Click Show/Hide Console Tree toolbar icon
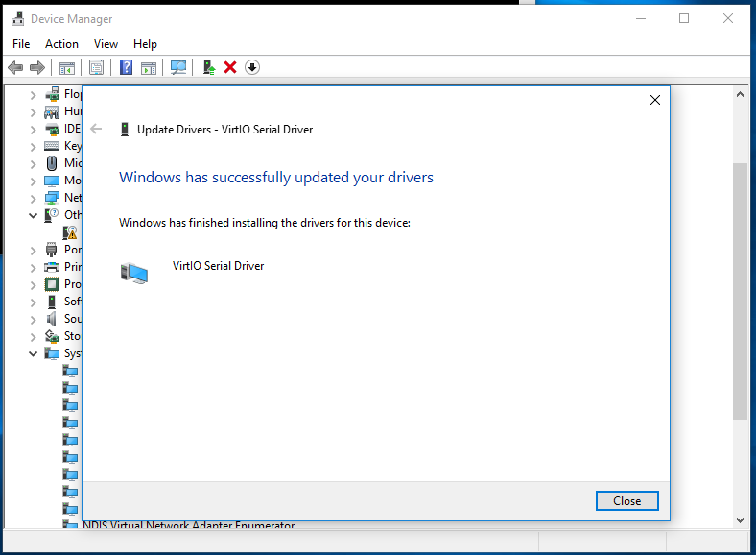The image size is (756, 555). coord(67,67)
